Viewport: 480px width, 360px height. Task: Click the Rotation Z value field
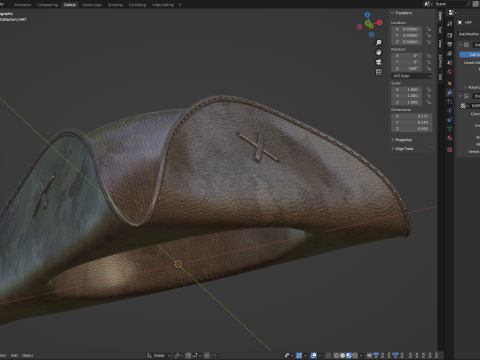[x=406, y=68]
